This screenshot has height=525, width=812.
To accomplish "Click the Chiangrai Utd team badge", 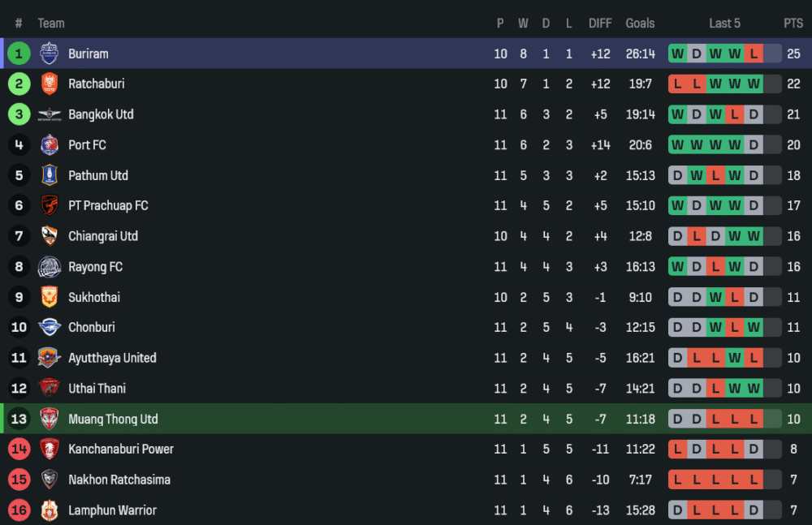I will pyautogui.click(x=50, y=236).
